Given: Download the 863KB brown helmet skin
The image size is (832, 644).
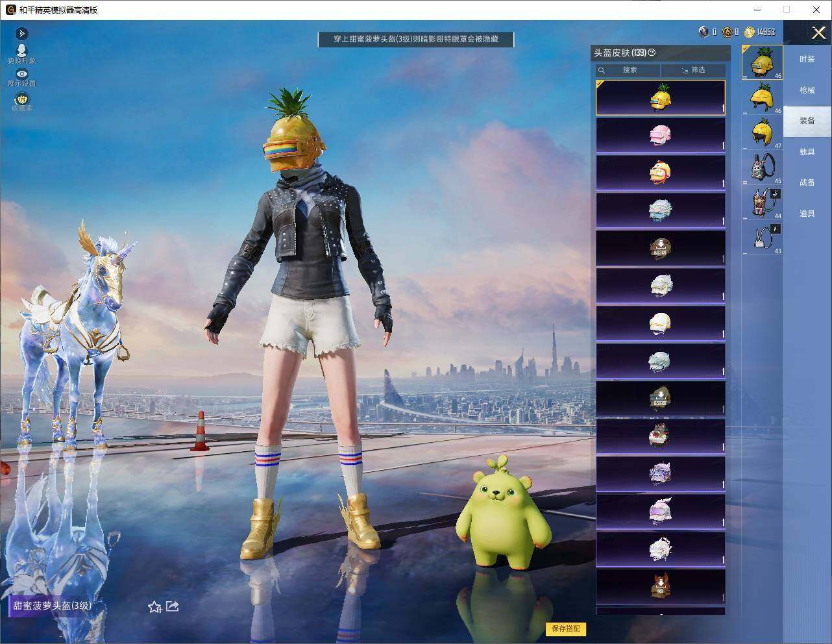Looking at the screenshot, I should (x=661, y=249).
